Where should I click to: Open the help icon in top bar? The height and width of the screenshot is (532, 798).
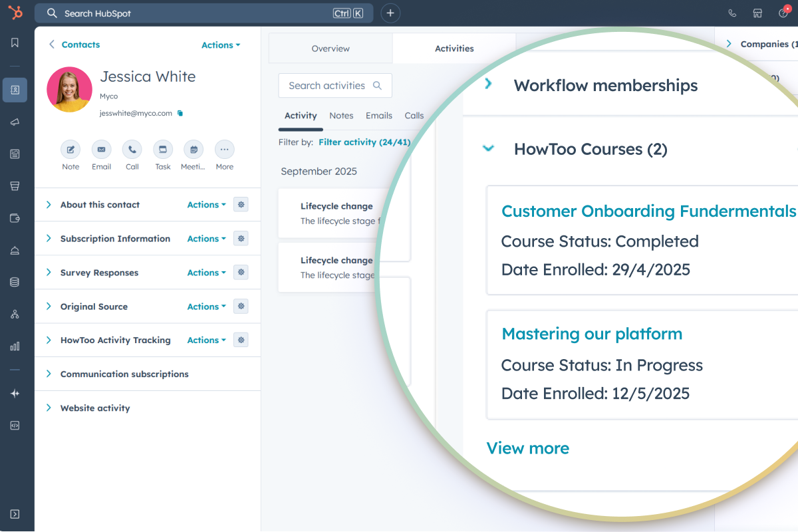coord(783,13)
